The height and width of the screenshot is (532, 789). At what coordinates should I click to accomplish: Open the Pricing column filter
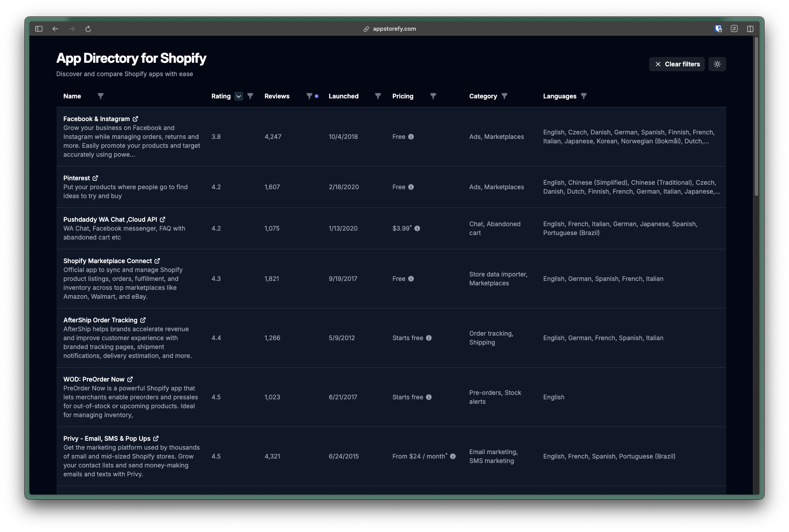tap(433, 96)
